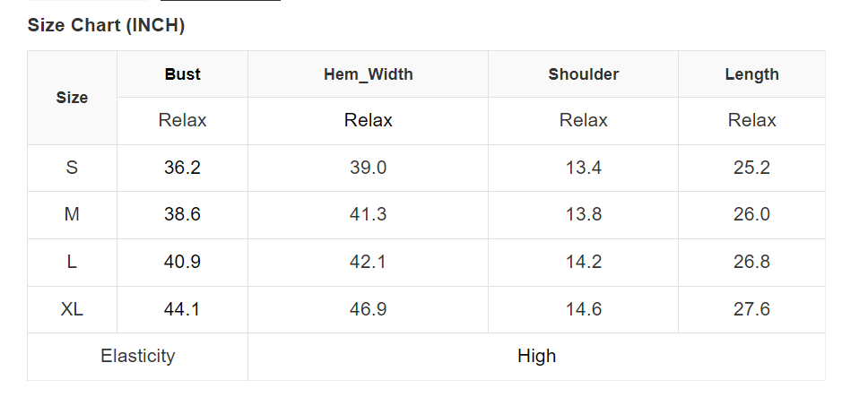Select the Shoulder column header

583,74
